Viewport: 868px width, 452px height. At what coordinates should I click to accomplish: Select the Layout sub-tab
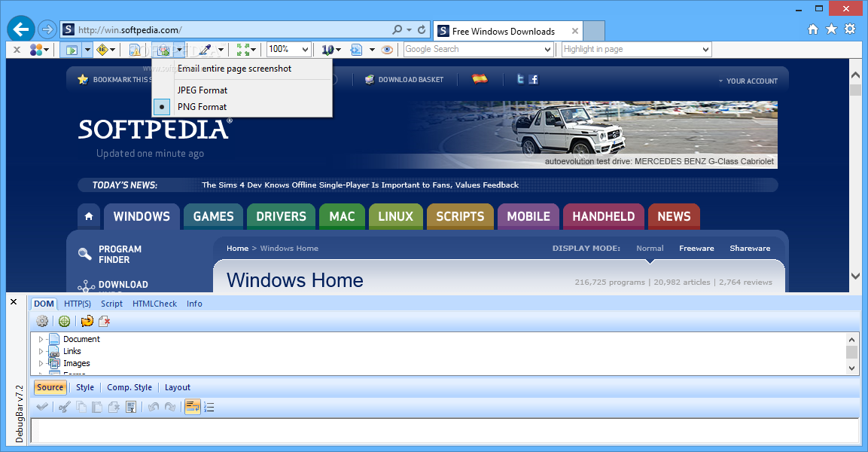point(177,387)
